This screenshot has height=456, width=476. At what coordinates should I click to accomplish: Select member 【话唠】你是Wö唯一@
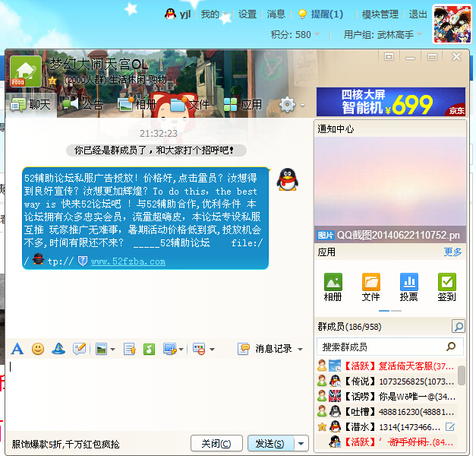(386, 397)
